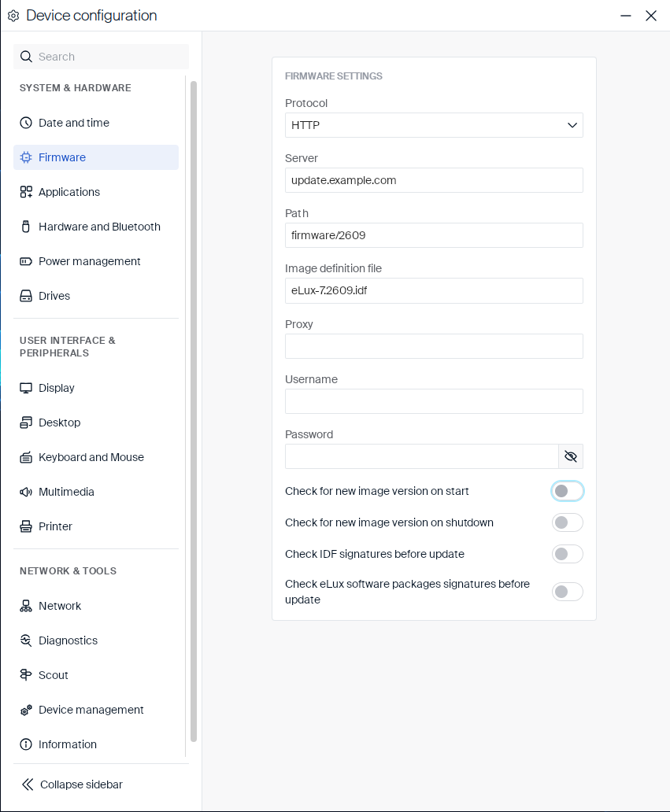Open the Protocol HTTP dropdown
The height and width of the screenshot is (812, 670).
[434, 125]
